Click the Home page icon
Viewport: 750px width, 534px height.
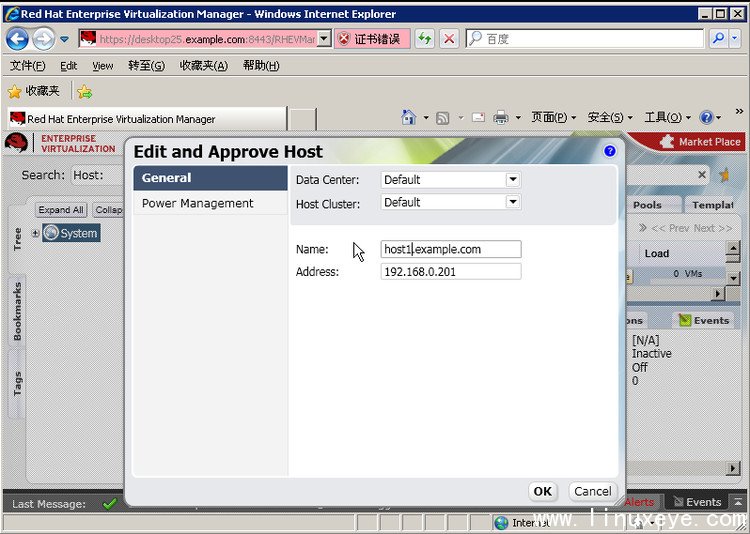pyautogui.click(x=408, y=117)
